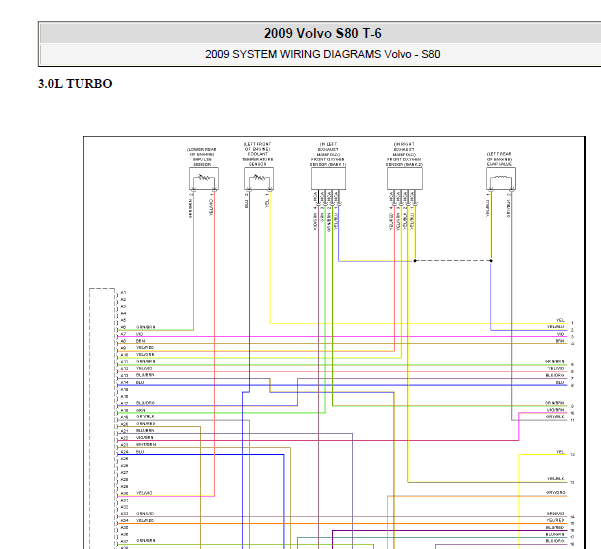This screenshot has width=601, height=549.
Task: Click the A1 pin label
Action: [x=123, y=293]
